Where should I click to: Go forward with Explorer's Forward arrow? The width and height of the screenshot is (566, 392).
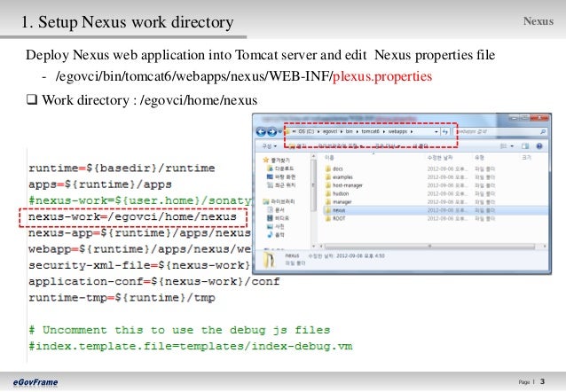click(x=271, y=132)
